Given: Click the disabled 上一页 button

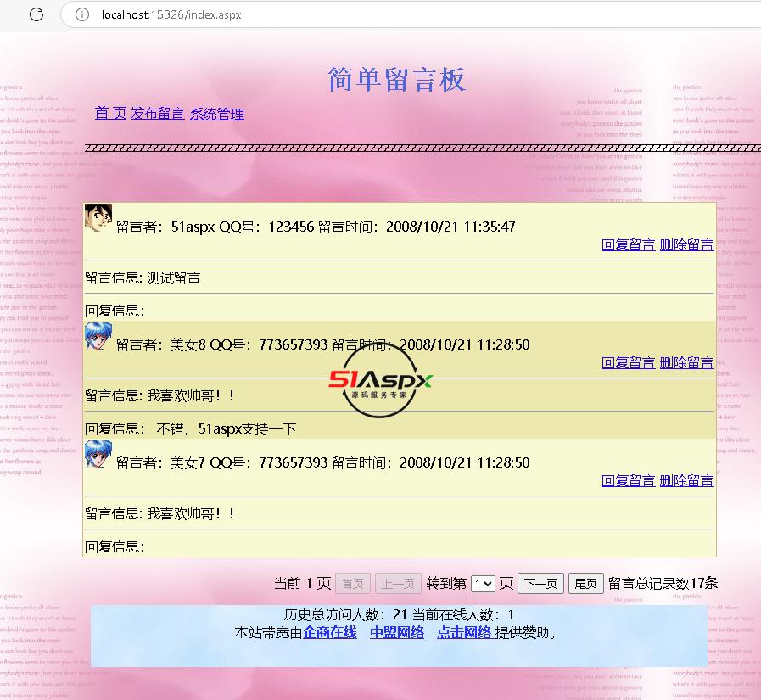Looking at the screenshot, I should click(x=398, y=584).
